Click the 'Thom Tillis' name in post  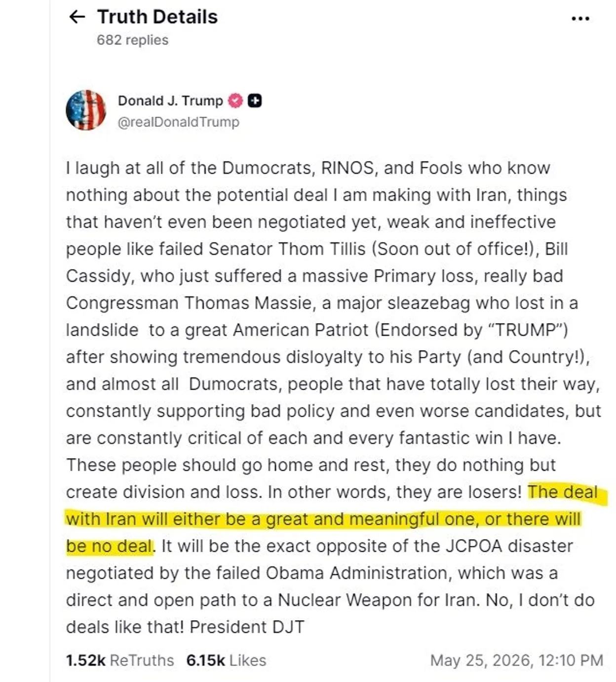pyautogui.click(x=322, y=249)
